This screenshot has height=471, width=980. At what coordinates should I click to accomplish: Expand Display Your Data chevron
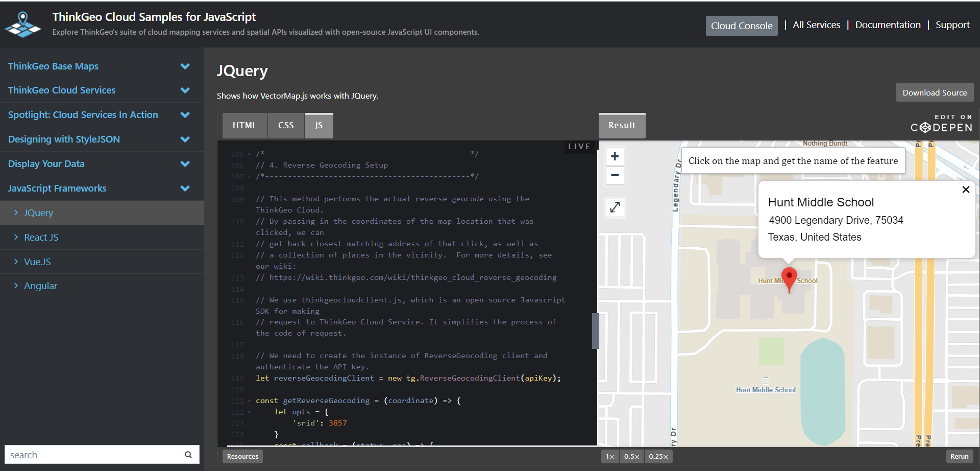(185, 164)
